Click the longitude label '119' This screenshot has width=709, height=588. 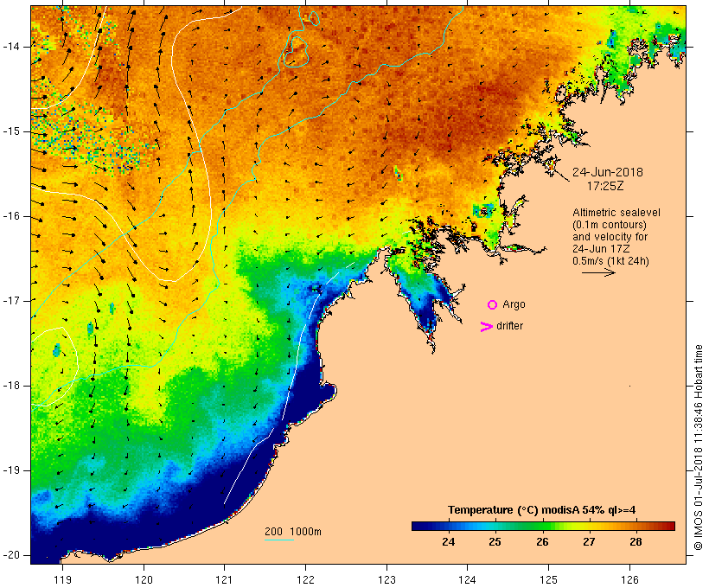[62, 579]
